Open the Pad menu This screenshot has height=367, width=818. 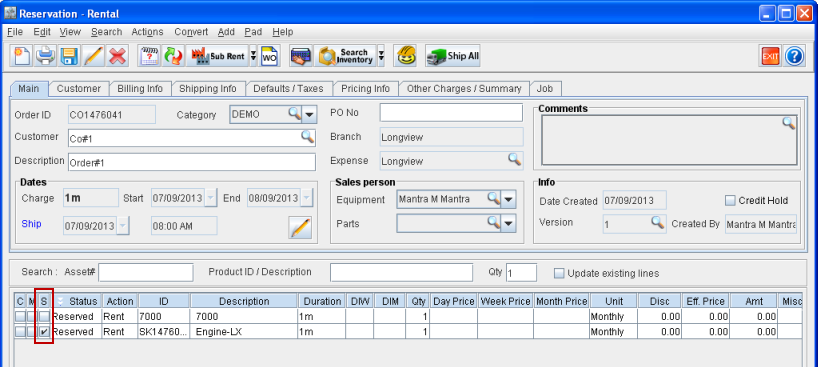253,32
